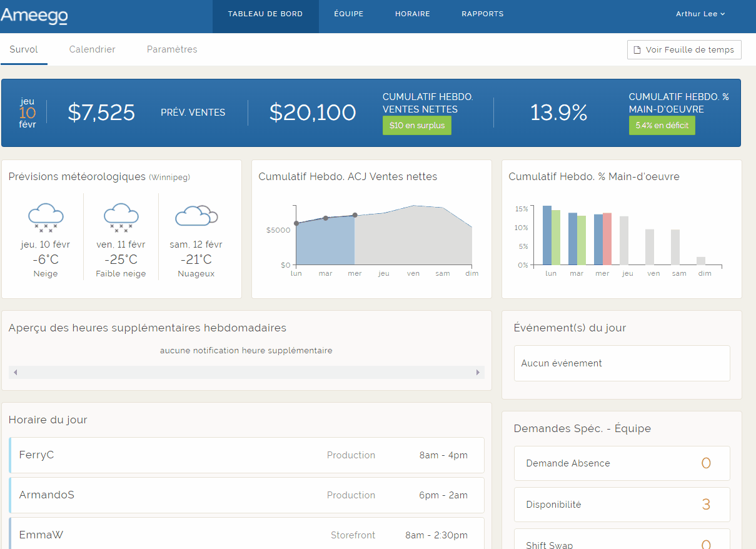Screen dimensions: 756x549
Task: Click the snow icon for jeu, 10 févr
Action: click(x=46, y=218)
